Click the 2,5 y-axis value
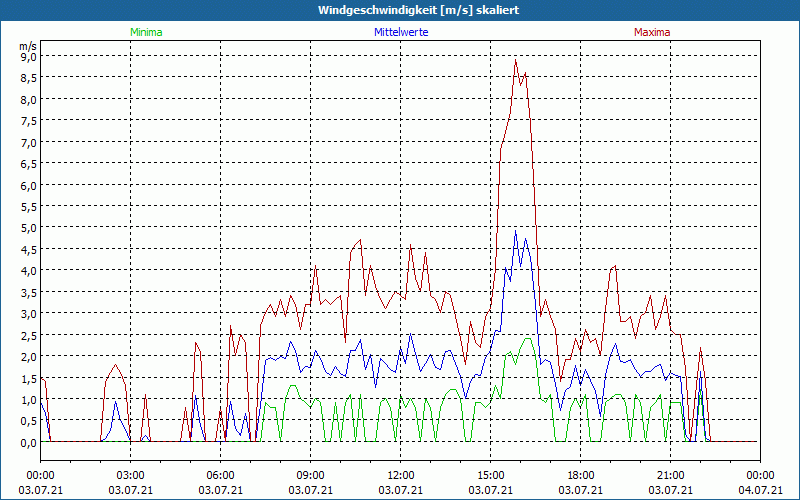Image resolution: width=800 pixels, height=500 pixels. tap(28, 335)
